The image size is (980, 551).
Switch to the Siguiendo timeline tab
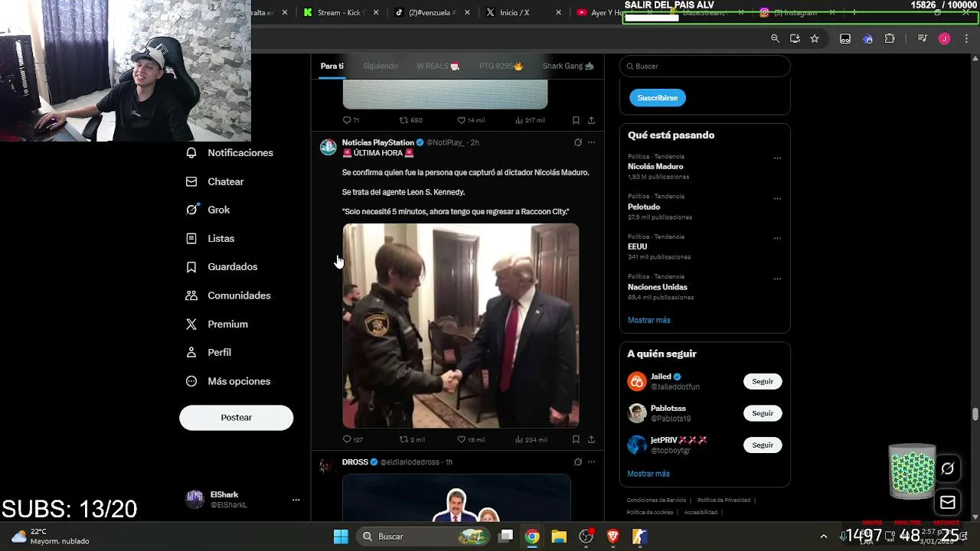tap(380, 66)
